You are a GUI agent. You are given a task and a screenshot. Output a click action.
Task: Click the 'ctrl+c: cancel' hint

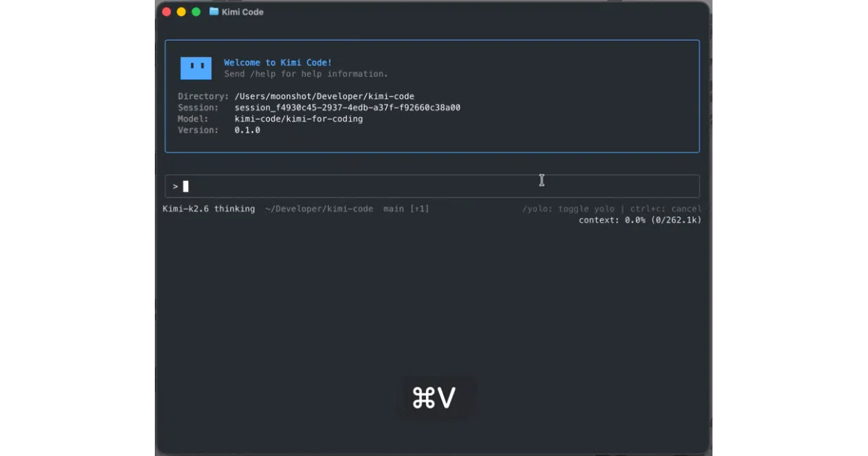665,208
